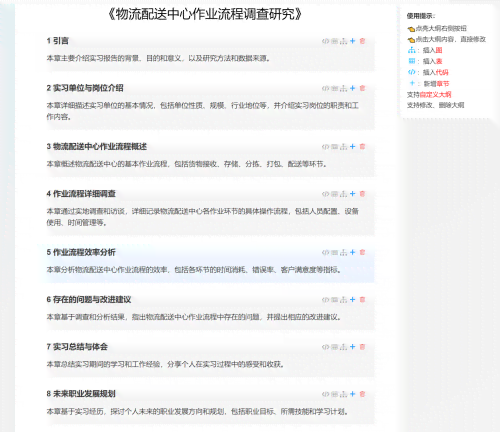This screenshot has width=500, height=432.
Task: Insert code into 8 未来职业发展规划
Action: coord(325,395)
